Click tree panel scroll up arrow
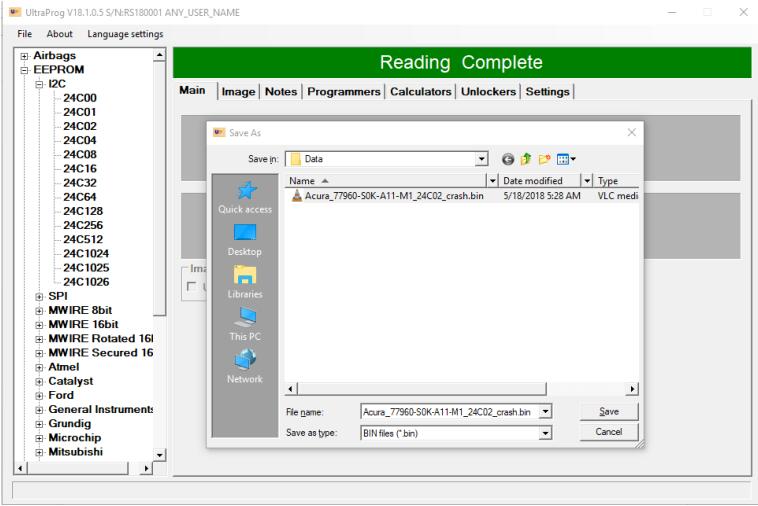 click(160, 55)
